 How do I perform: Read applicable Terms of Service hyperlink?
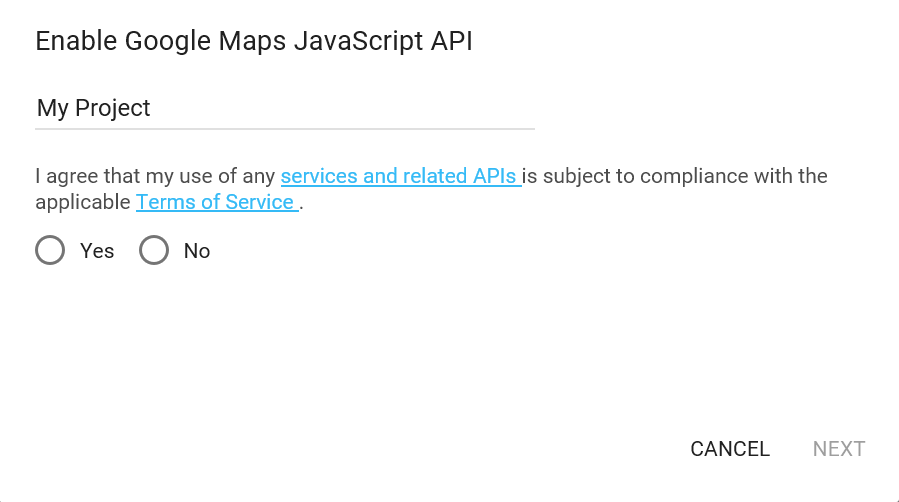click(217, 202)
